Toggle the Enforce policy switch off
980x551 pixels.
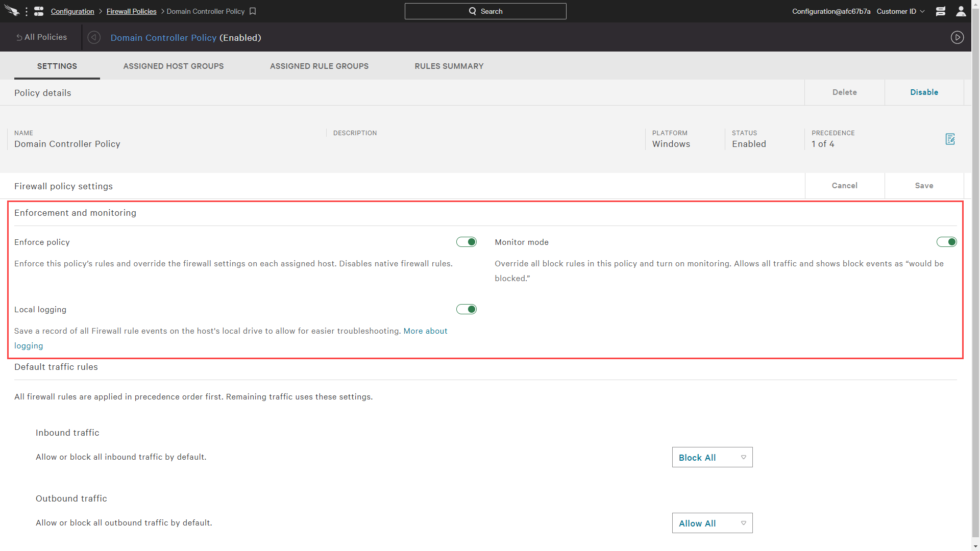tap(467, 242)
